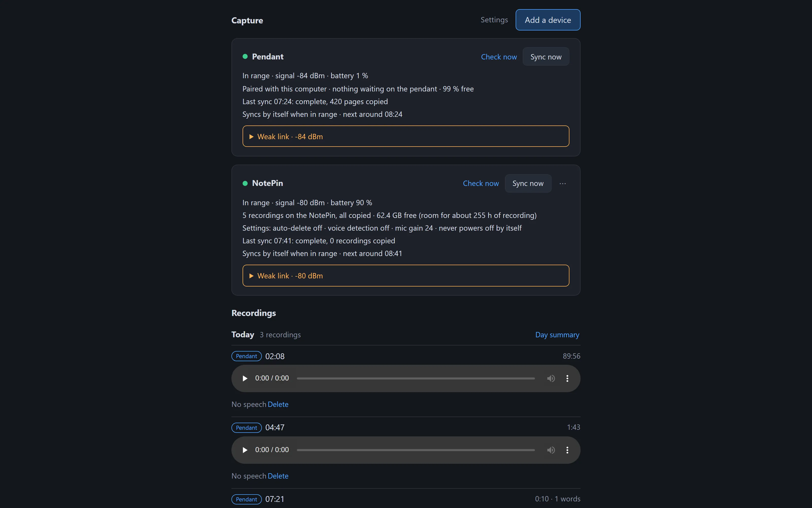Click the 04:47 recording time

(x=275, y=427)
